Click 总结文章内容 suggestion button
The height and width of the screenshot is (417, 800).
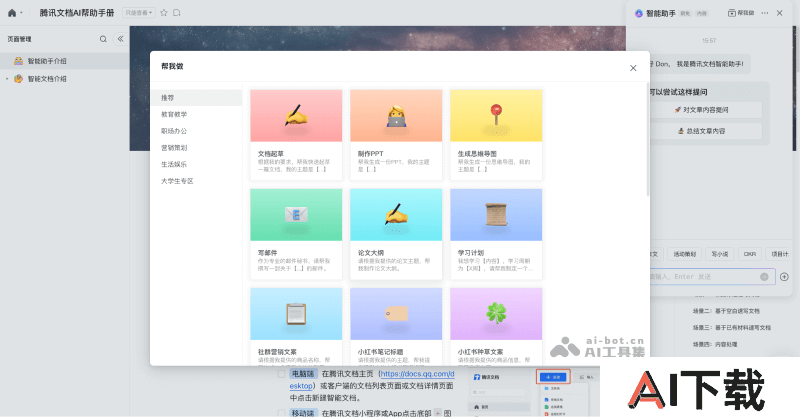[705, 131]
